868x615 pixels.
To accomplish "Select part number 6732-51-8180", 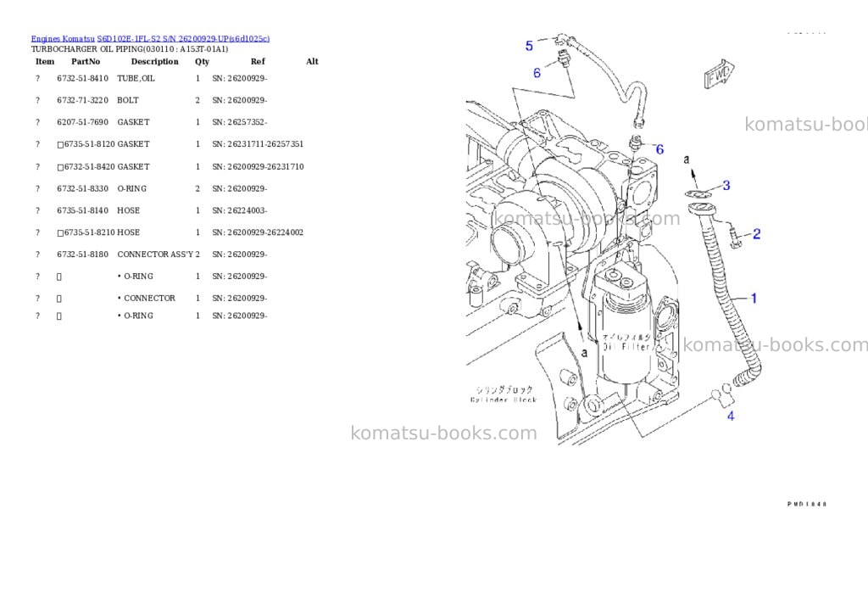I will (82, 254).
